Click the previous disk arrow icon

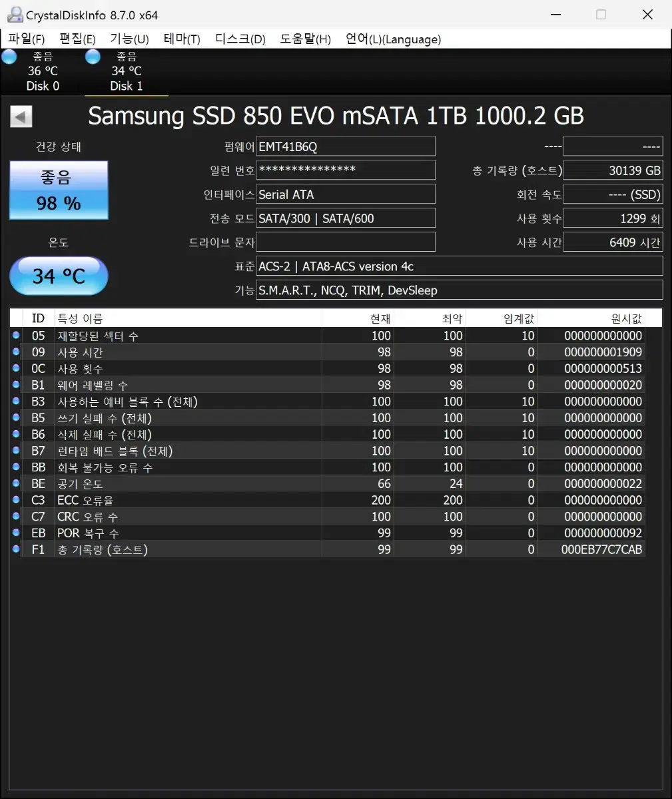pos(21,117)
